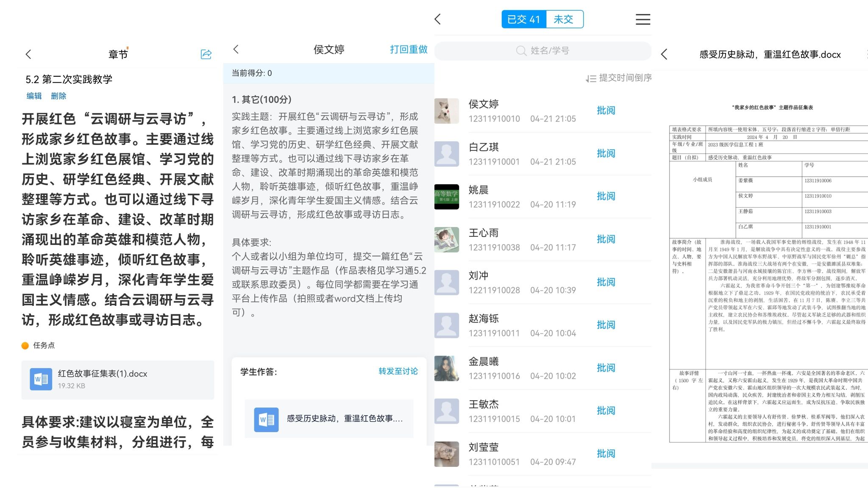Image resolution: width=868 pixels, height=488 pixels.
Task: Go back from 侯文婷's answer page
Action: click(236, 50)
